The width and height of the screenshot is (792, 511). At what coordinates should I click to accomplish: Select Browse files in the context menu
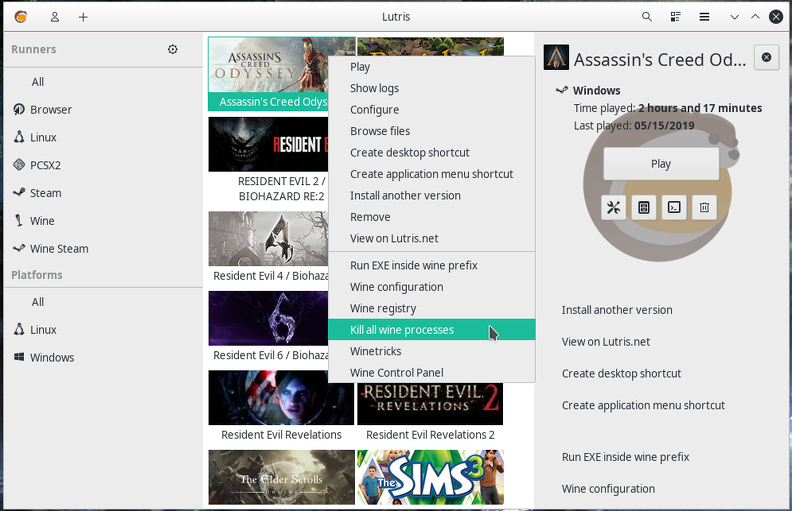[431, 131]
